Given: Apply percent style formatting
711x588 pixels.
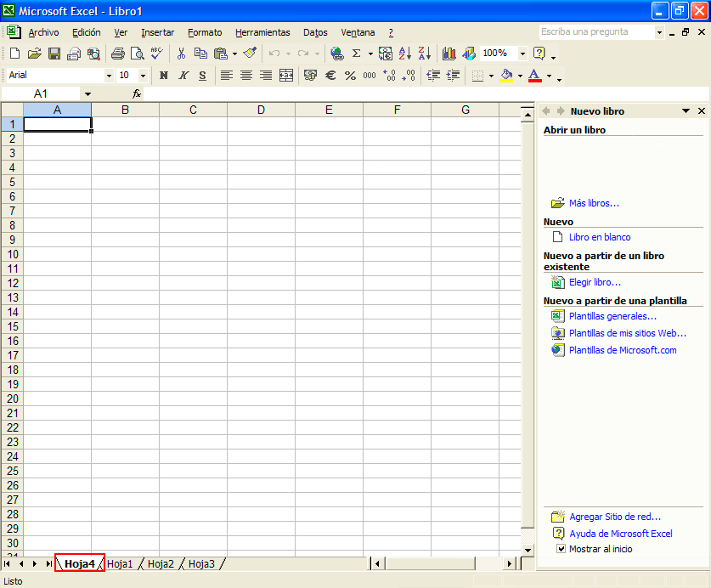Looking at the screenshot, I should pyautogui.click(x=350, y=76).
